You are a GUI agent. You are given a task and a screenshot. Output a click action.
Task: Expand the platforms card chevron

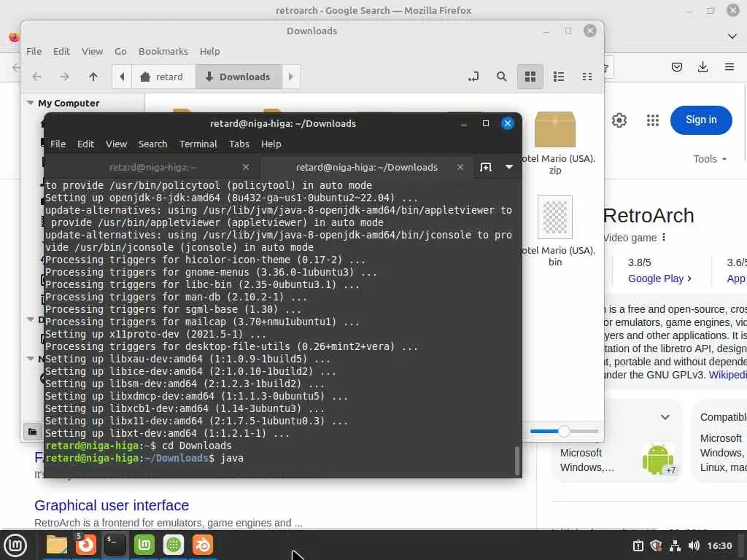[x=665, y=417]
